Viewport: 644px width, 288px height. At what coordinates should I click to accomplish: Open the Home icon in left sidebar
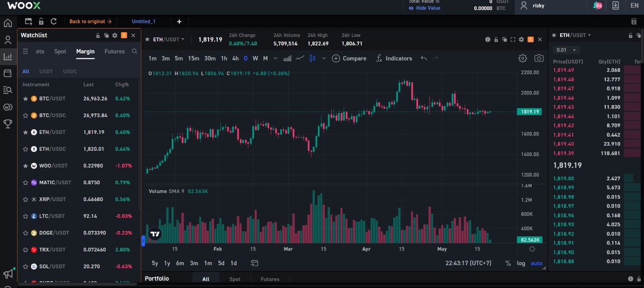click(8, 23)
